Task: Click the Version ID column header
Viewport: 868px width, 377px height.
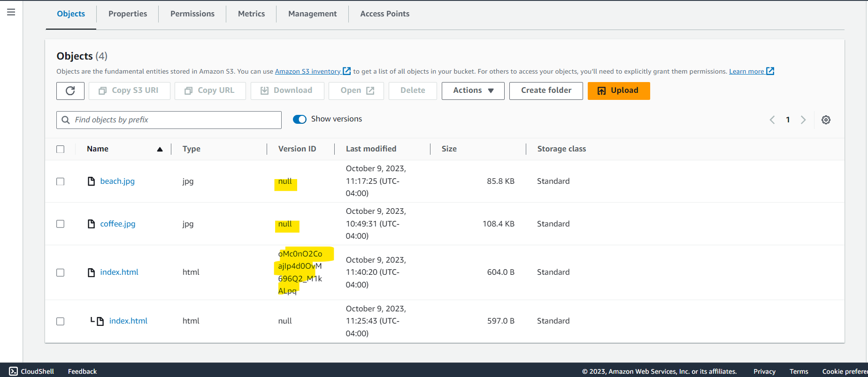Action: coord(297,149)
